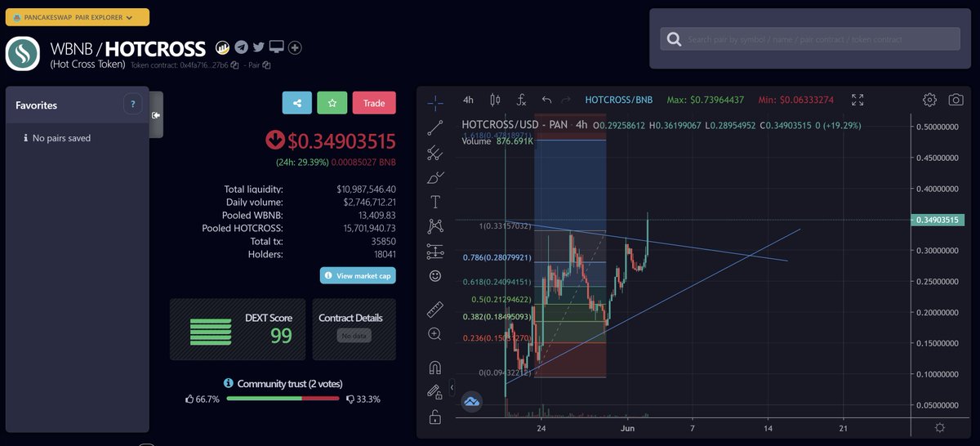The image size is (980, 446).
Task: Select the pattern drawing tool
Action: (x=435, y=226)
